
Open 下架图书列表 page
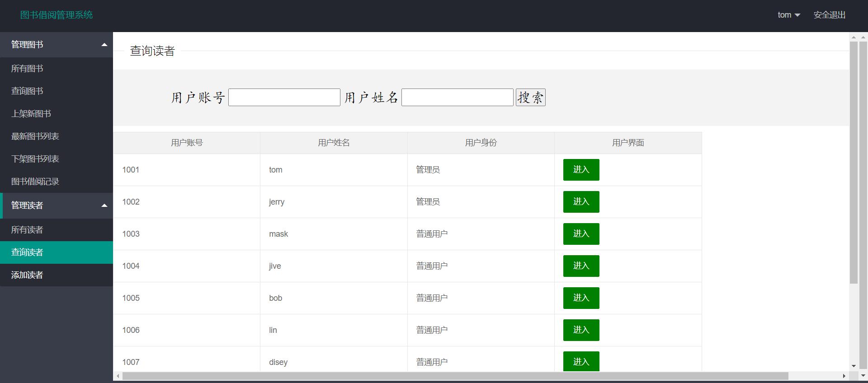tap(56, 159)
